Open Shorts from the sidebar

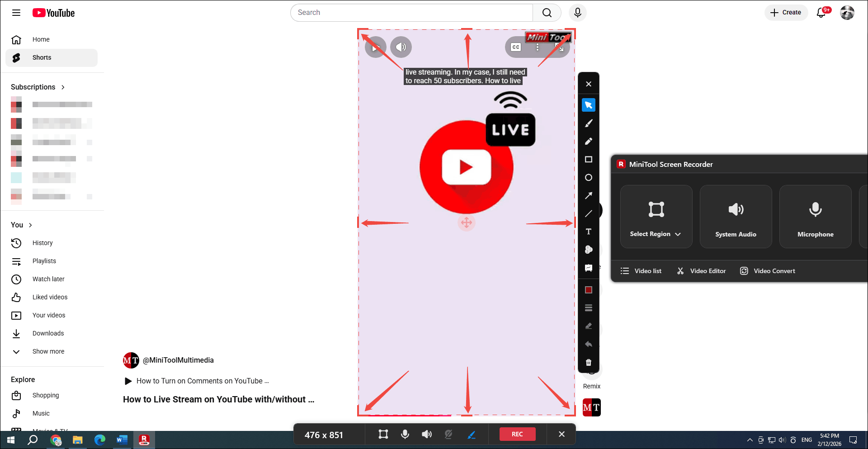pyautogui.click(x=42, y=57)
